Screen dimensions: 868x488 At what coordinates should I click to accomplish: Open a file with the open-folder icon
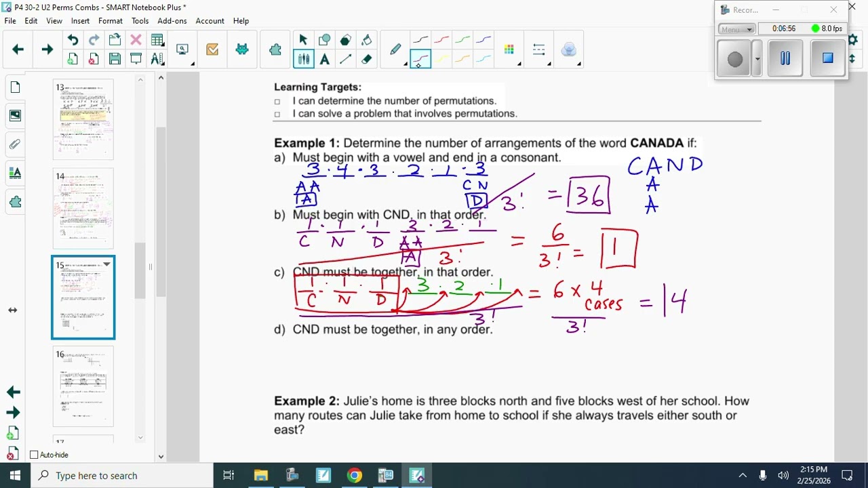click(115, 40)
